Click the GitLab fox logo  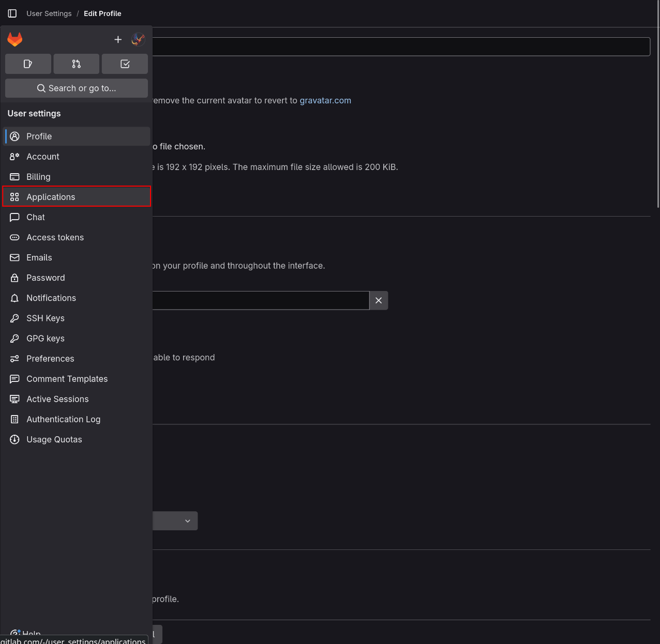coord(14,39)
